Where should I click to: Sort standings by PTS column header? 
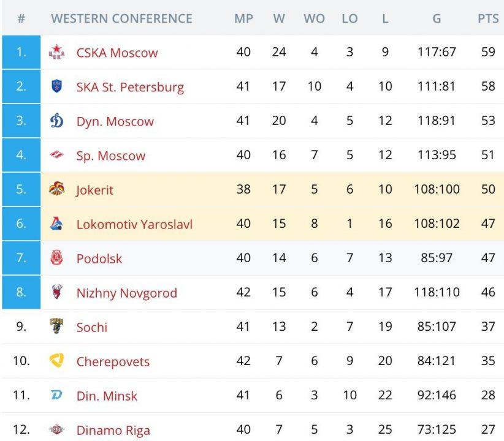click(488, 18)
